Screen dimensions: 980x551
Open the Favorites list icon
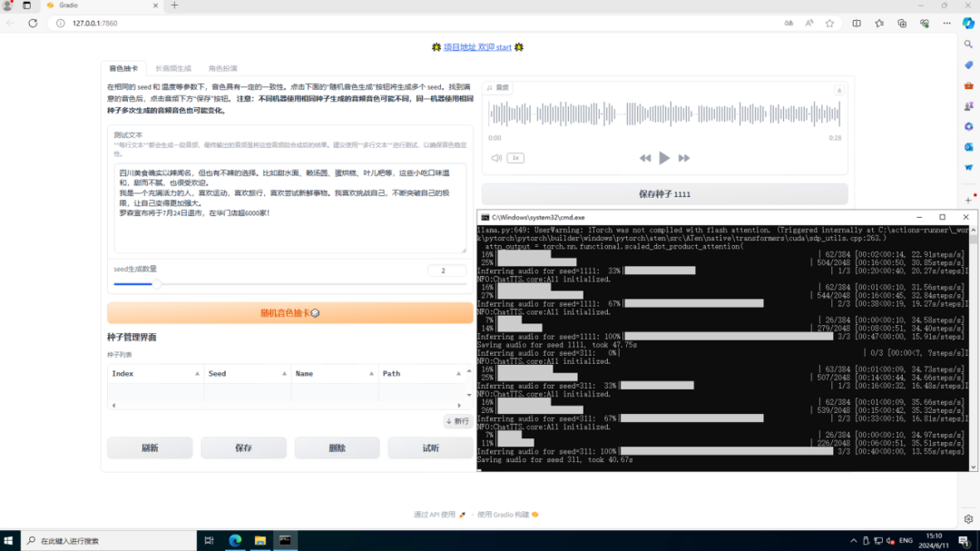[878, 23]
